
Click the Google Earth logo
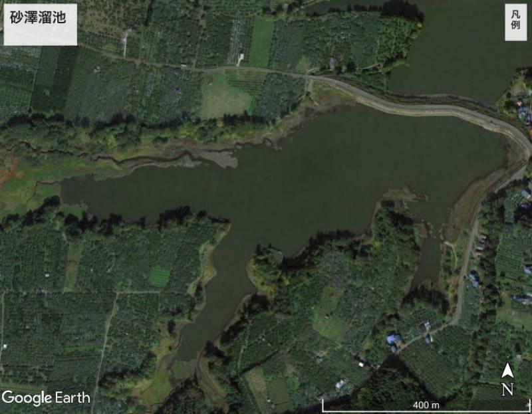46,397
